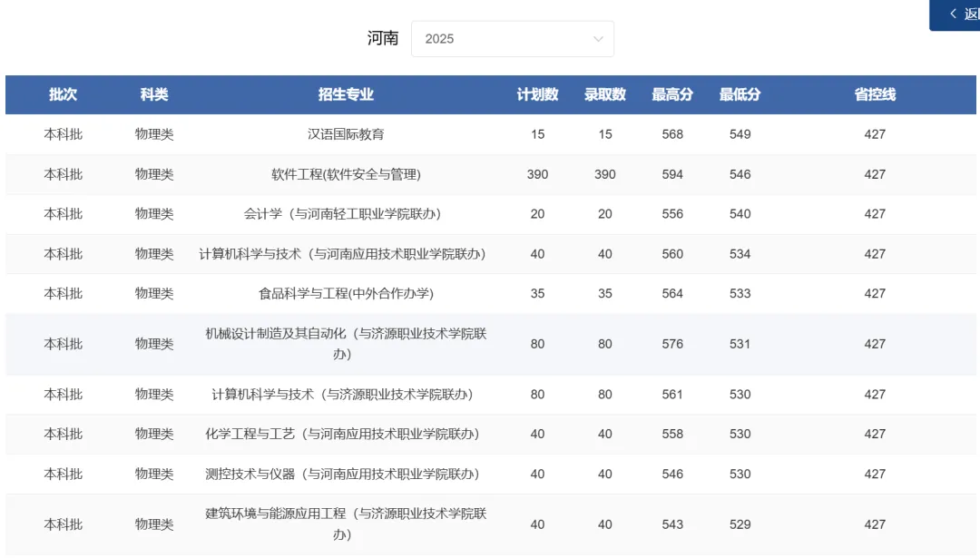Select 计算机科学与技术(与河南应用技术职业学院联办) cell
Screen dimensions: 980x558
(342, 254)
